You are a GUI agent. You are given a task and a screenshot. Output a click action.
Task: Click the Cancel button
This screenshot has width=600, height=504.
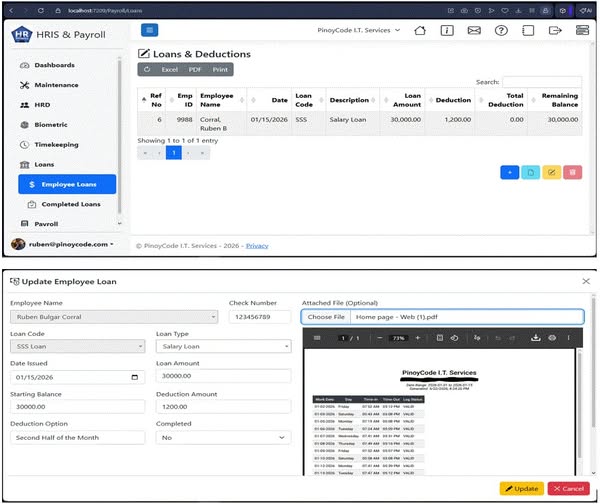coord(569,489)
